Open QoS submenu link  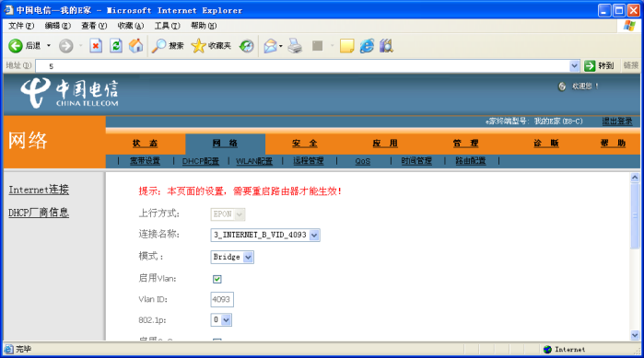(363, 161)
